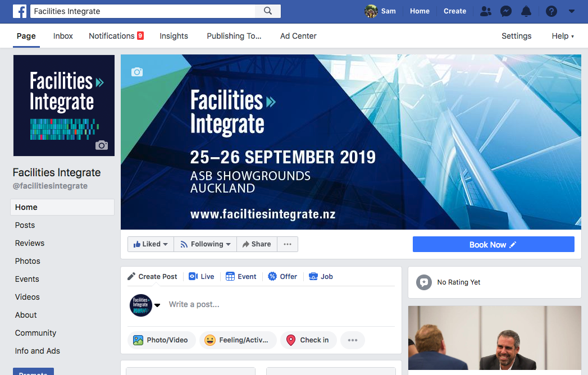Click the search magnifier button
588x375 pixels.
coord(268,11)
